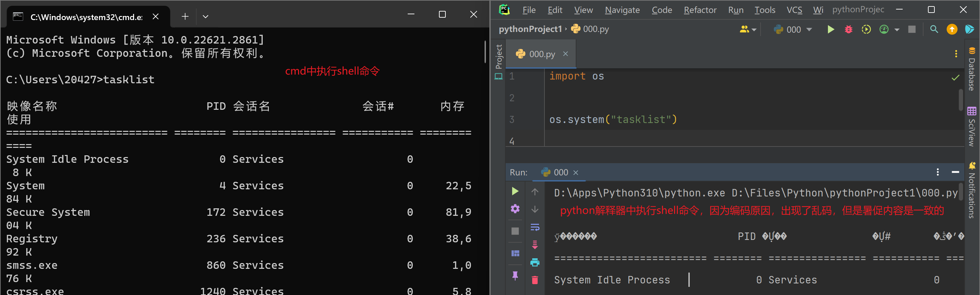Open the Navigate menu
The width and height of the screenshot is (980, 295).
pos(622,10)
